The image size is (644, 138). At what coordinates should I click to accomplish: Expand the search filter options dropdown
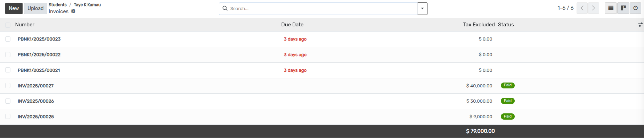[422, 9]
